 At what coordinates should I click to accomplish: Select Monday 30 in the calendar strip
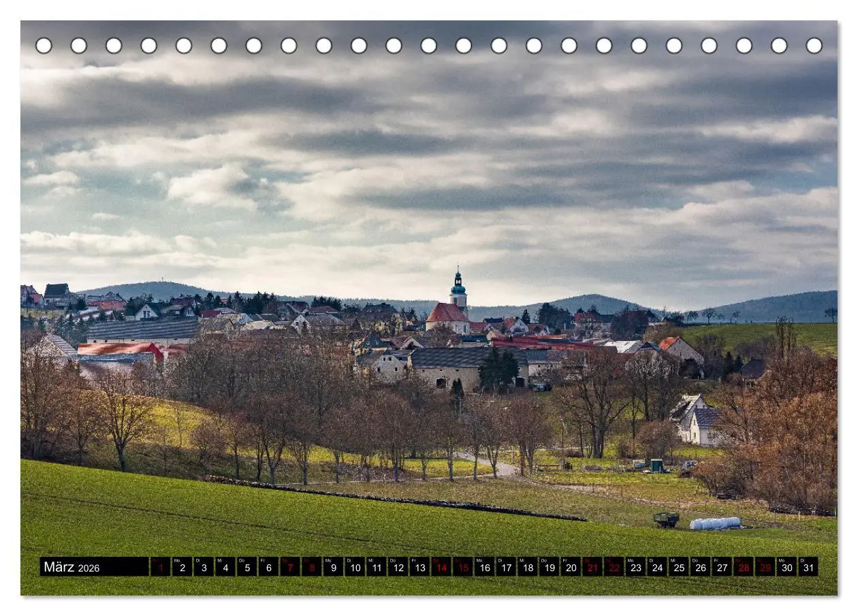[787, 567]
